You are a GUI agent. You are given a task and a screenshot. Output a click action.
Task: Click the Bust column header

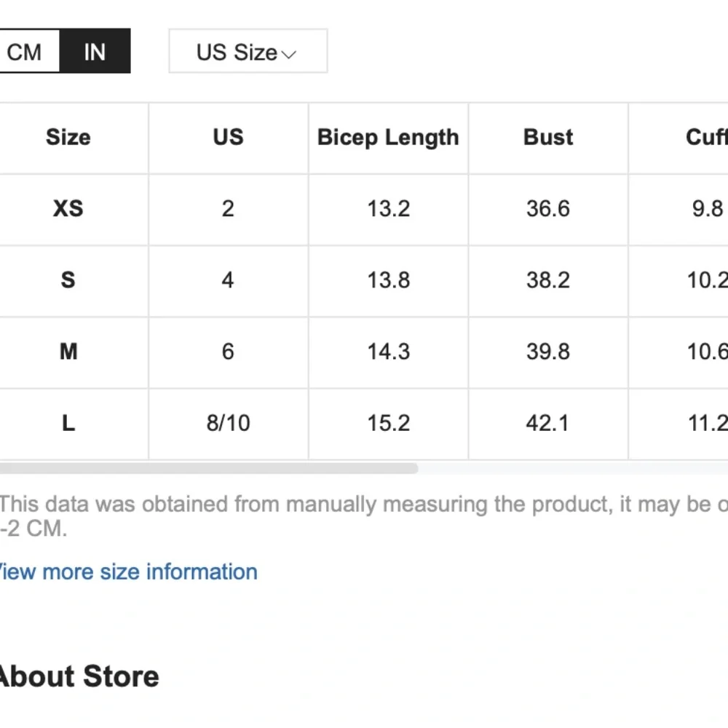coord(548,138)
